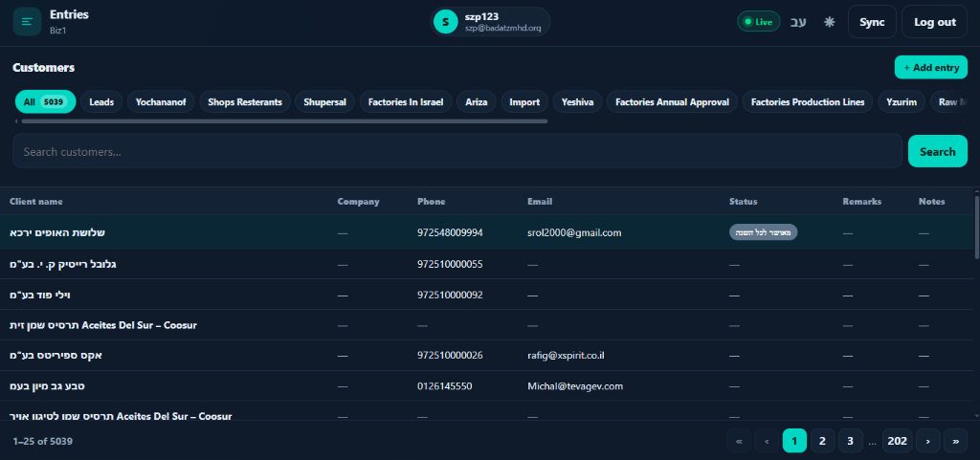Go to the last page with double-arrow icon
Image resolution: width=980 pixels, height=460 pixels.
coord(955,441)
